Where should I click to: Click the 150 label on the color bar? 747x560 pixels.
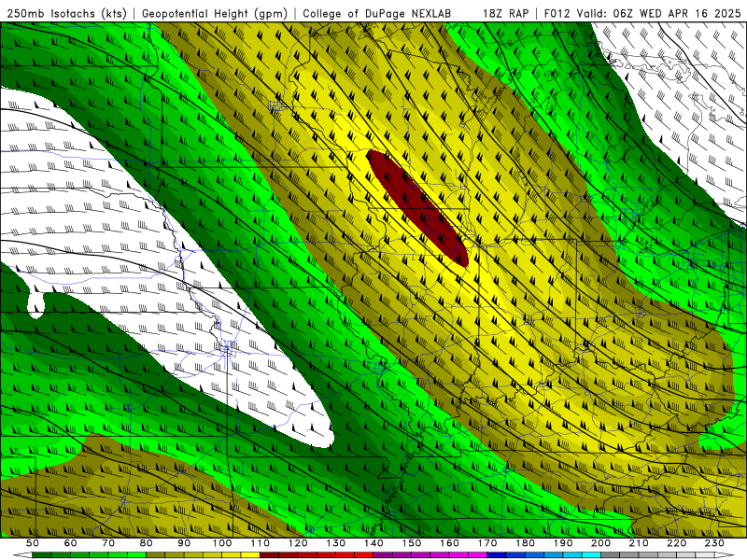(x=412, y=543)
